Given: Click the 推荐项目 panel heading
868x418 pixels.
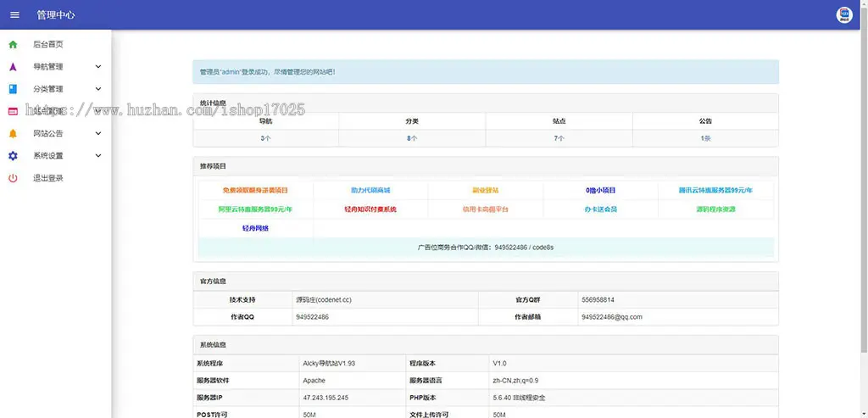Looking at the screenshot, I should point(213,166).
